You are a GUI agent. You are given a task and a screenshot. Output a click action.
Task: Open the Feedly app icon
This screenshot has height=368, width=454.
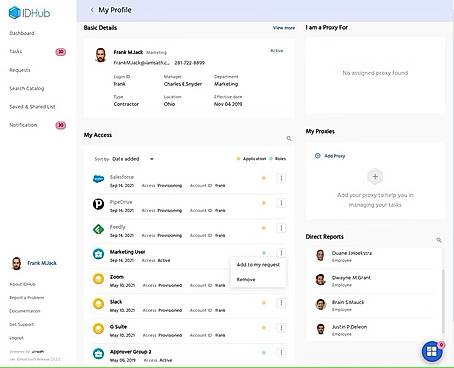[98, 229]
